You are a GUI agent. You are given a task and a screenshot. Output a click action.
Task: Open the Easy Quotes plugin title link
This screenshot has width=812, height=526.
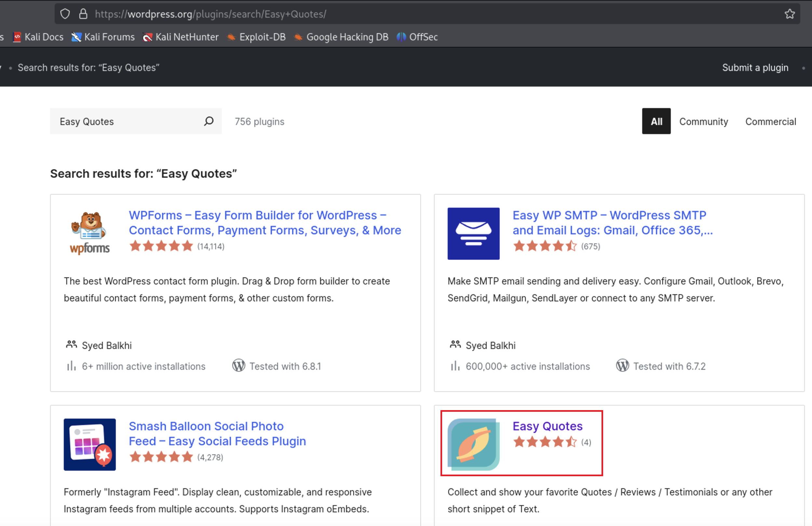click(x=548, y=426)
